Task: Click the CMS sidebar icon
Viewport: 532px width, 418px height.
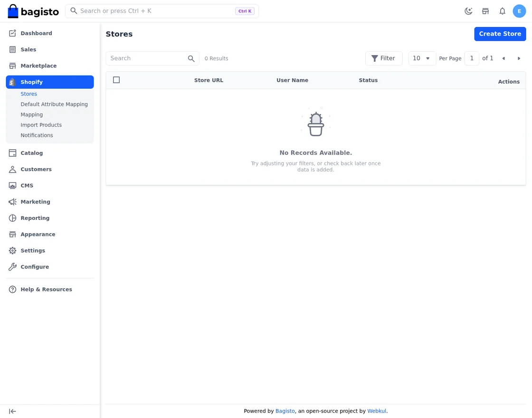Action: 12,186
